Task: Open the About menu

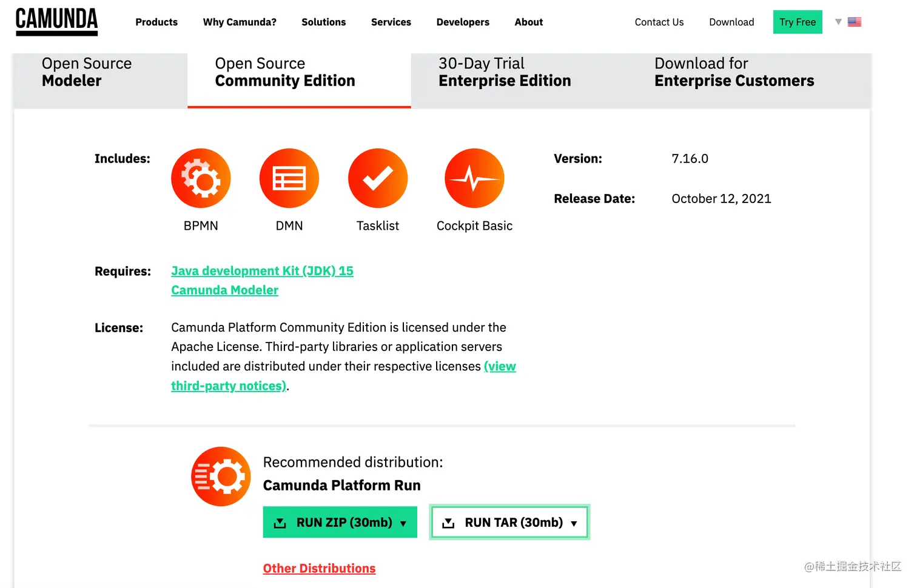Action: click(x=529, y=22)
